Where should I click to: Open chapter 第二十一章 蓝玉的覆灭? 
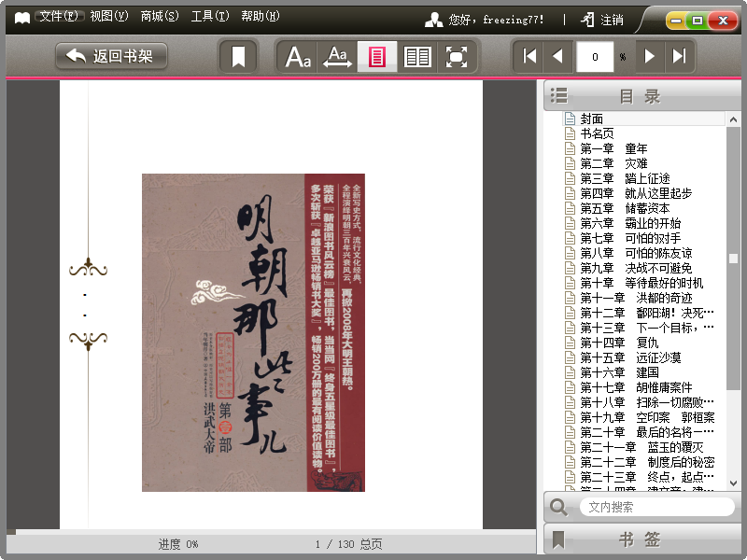[x=643, y=448]
